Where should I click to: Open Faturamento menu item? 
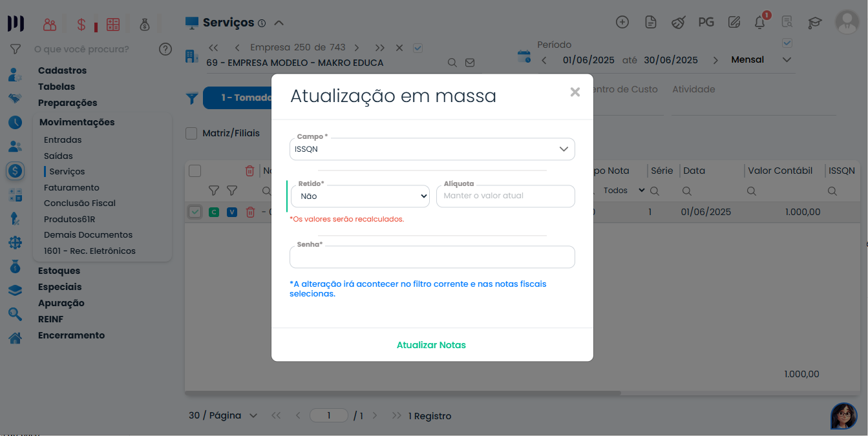[72, 187]
